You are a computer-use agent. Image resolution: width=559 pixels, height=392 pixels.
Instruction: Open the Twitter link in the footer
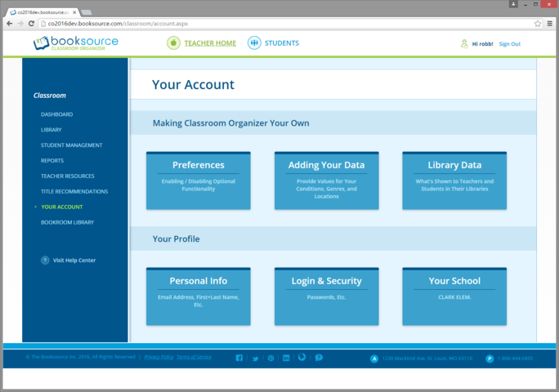tap(255, 358)
